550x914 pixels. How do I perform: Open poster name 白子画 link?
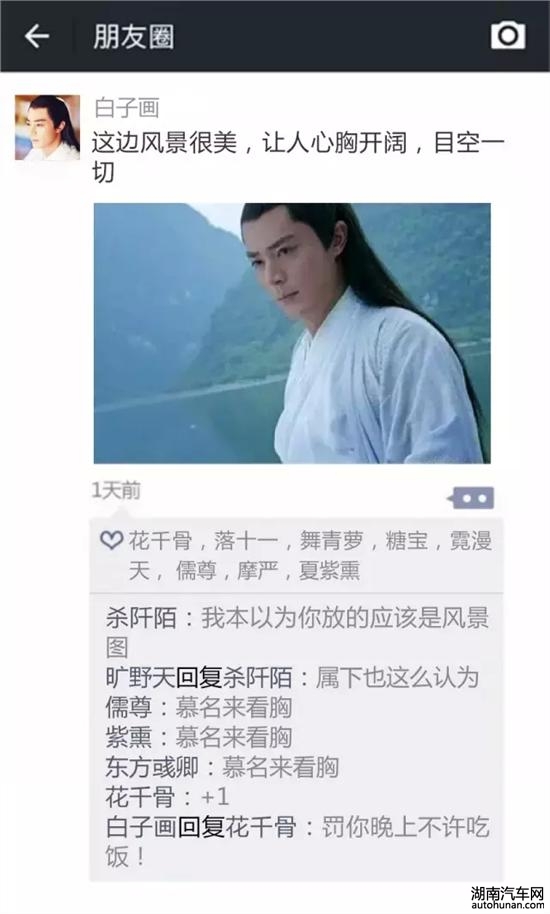tap(126, 108)
